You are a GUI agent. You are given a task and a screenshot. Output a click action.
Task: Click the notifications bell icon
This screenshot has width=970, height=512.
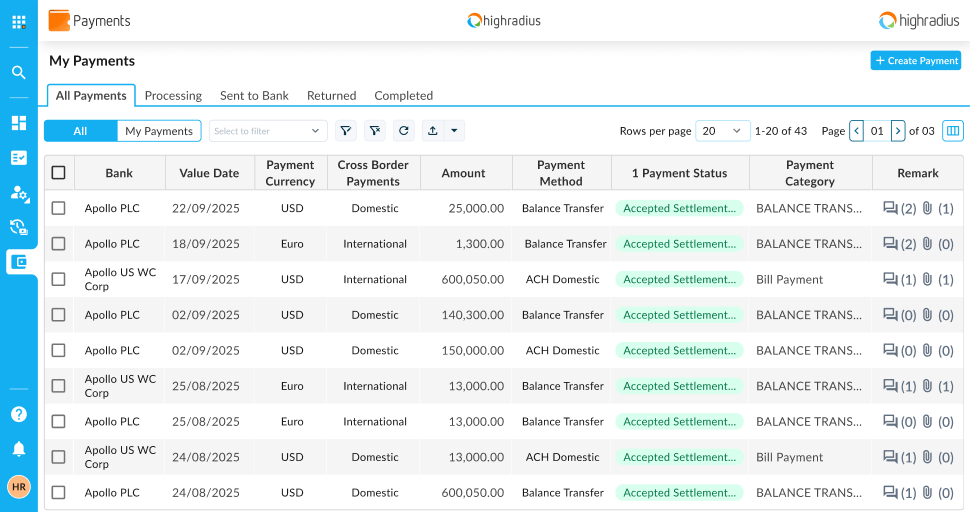[19, 449]
